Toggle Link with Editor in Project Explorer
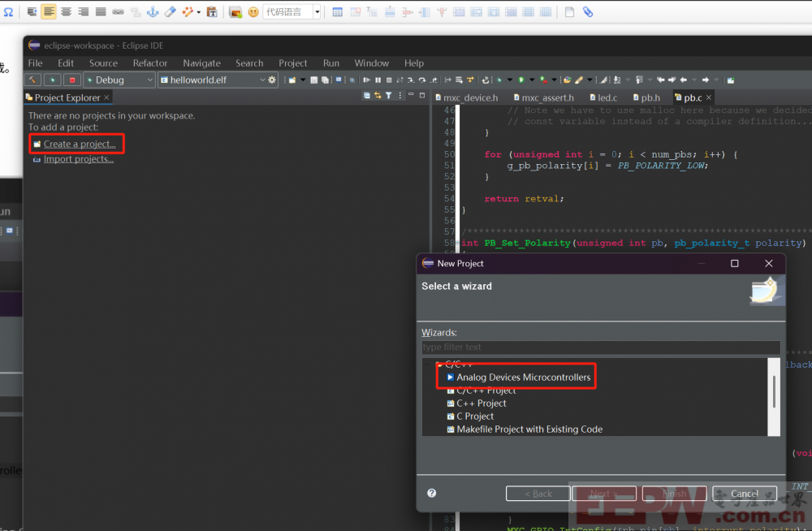 [378, 96]
